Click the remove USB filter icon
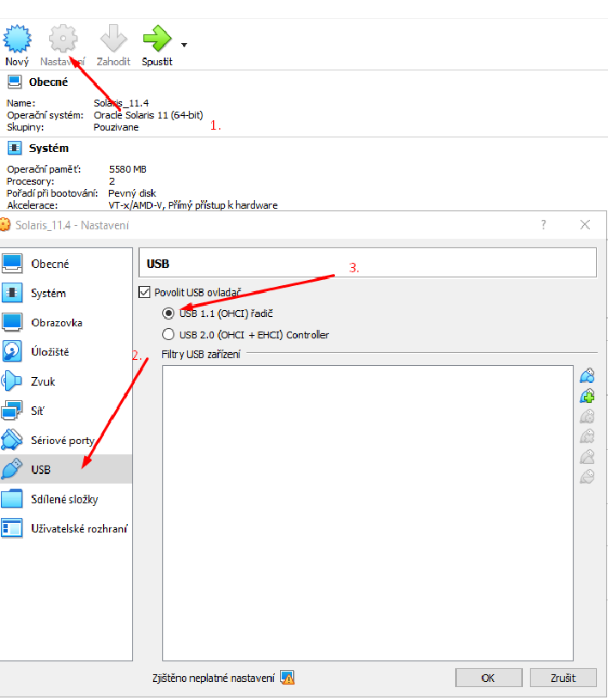Image resolution: width=608 pixels, height=700 pixels. pyautogui.click(x=587, y=436)
